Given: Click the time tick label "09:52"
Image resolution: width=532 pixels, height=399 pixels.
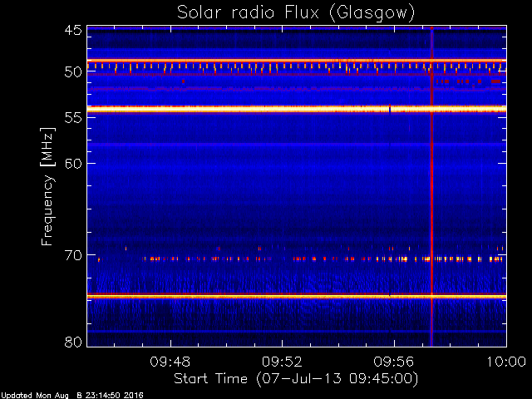Looking at the screenshot, I should pyautogui.click(x=282, y=362).
